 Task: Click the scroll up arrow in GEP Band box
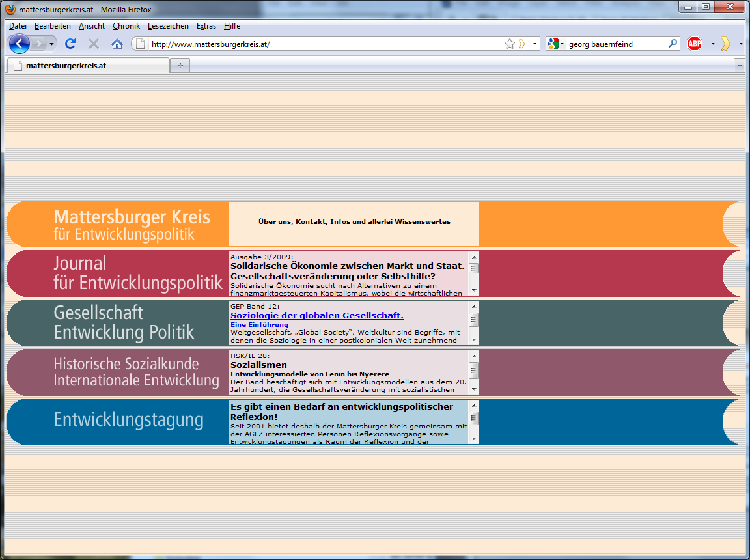pyautogui.click(x=473, y=307)
